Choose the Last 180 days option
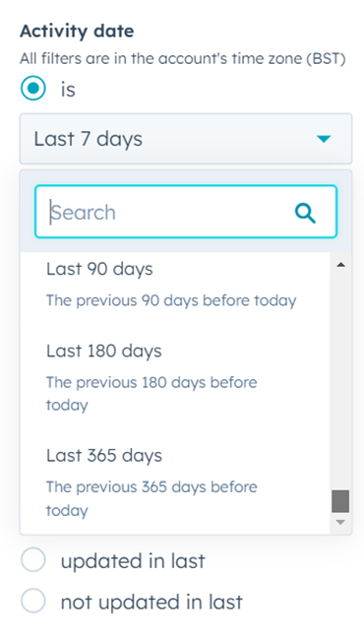Screen dimensions: 364x642 pos(175,378)
